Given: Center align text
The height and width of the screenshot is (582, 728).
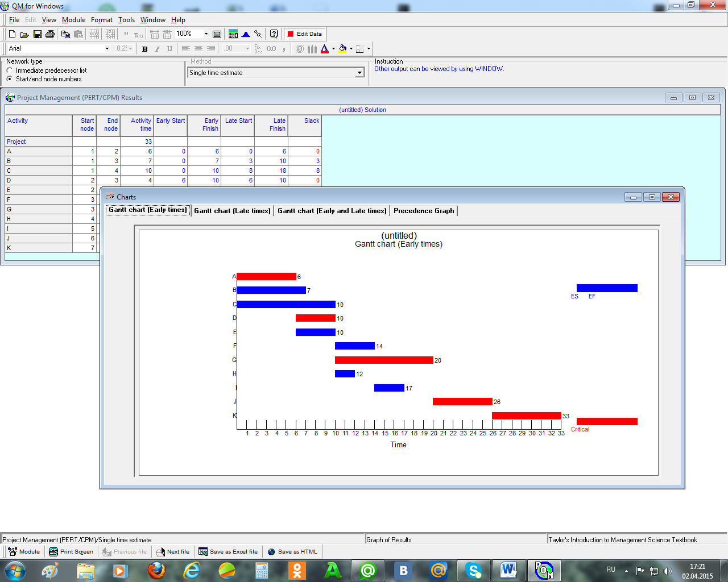Looking at the screenshot, I should coord(198,49).
